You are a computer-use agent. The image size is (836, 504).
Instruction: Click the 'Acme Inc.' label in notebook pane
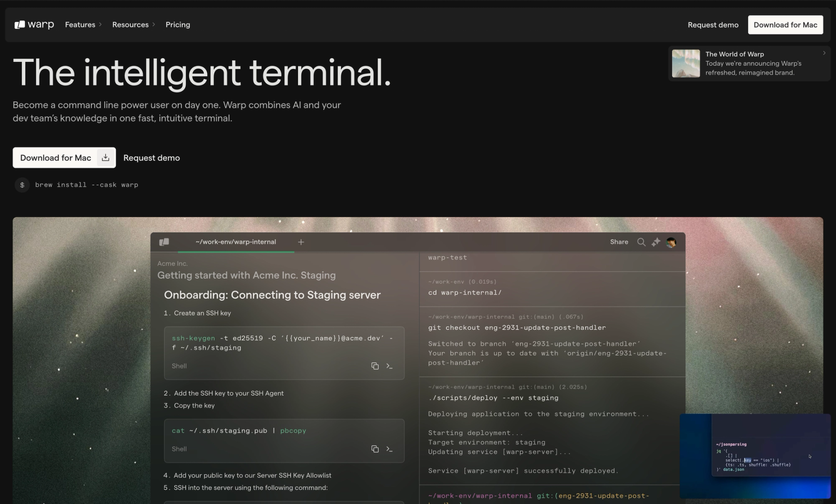coord(172,263)
